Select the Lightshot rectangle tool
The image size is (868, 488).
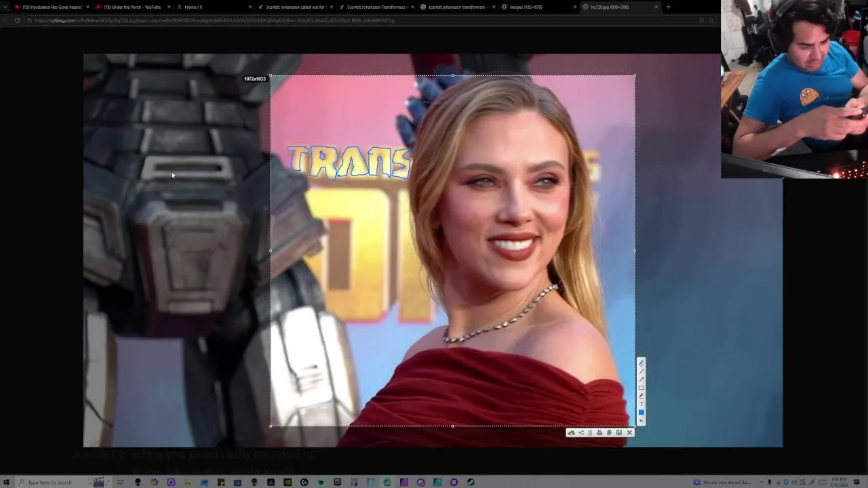coord(641,388)
